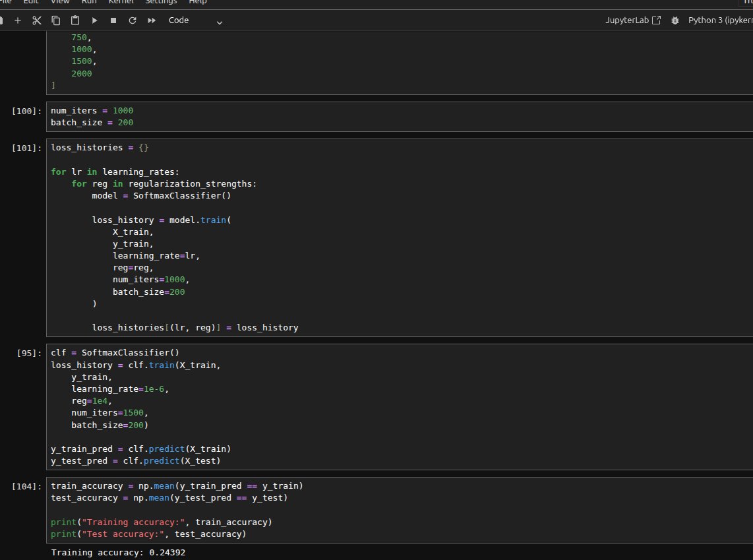The width and height of the screenshot is (753, 560).
Task: Paste cell from clipboard
Action: pos(75,20)
